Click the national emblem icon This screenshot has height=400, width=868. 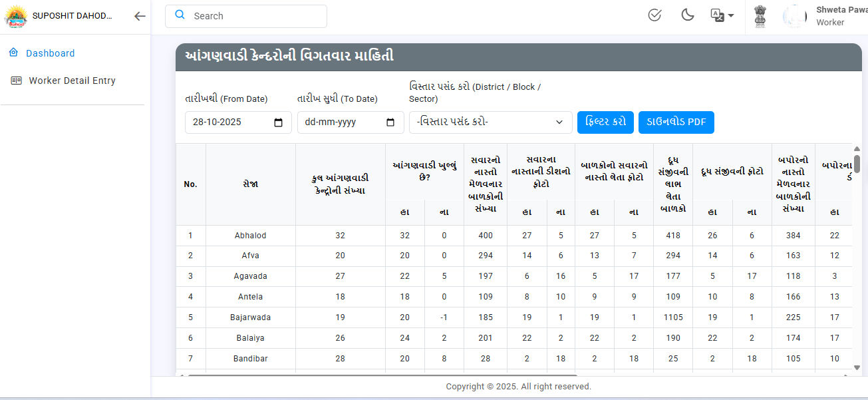click(x=760, y=16)
